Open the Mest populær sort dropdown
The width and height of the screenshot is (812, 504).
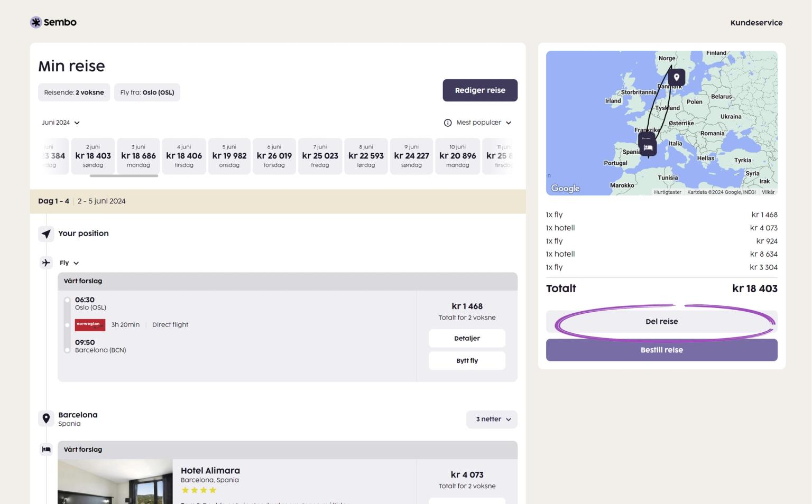point(484,123)
